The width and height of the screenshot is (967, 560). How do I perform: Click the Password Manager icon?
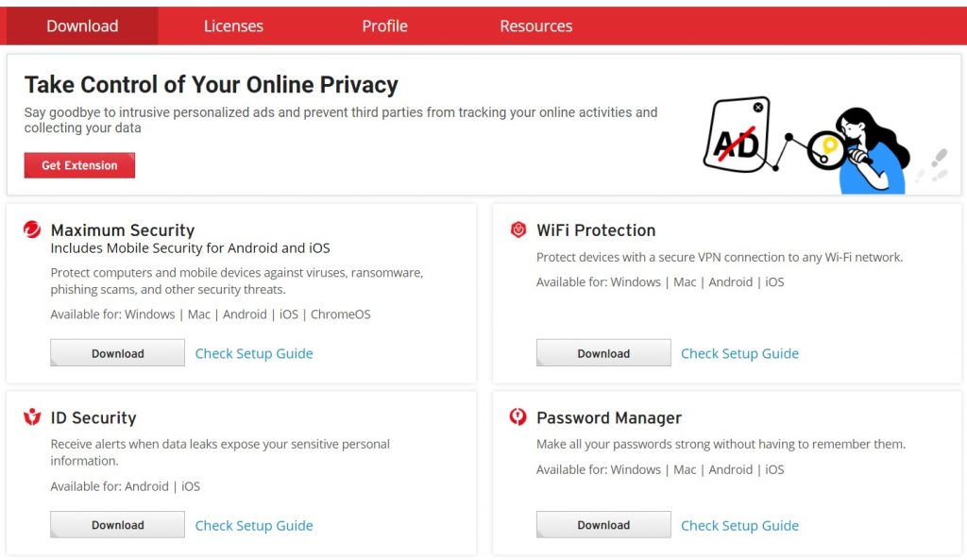pyautogui.click(x=518, y=417)
